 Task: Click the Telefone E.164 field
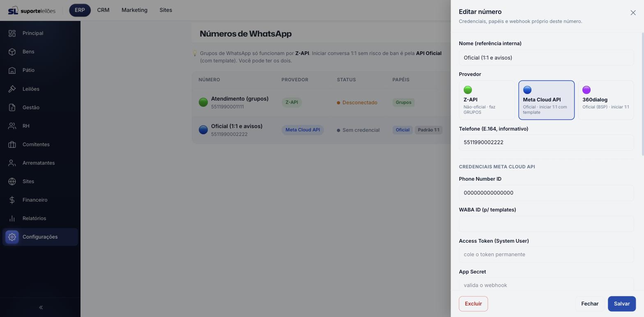pos(546,142)
